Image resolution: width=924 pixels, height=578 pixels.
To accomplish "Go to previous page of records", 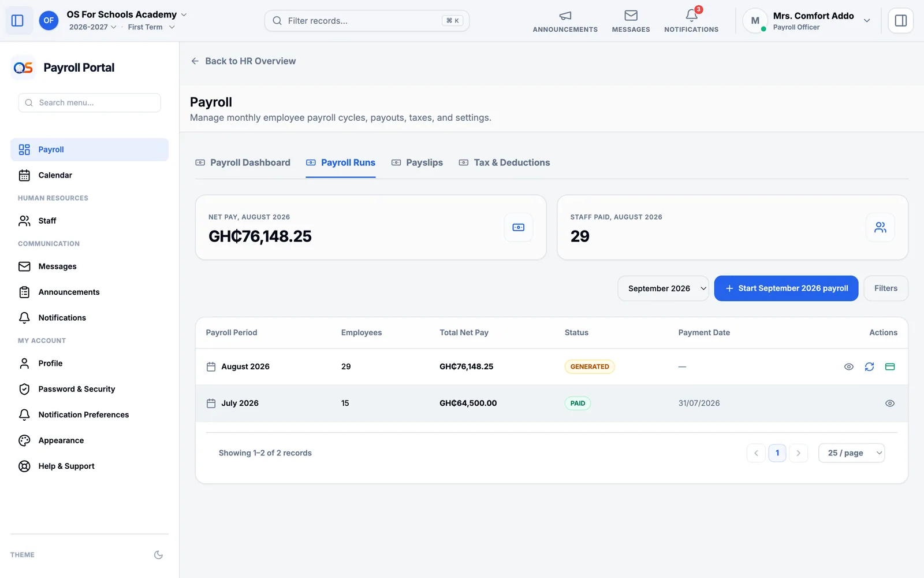I will click(x=756, y=453).
